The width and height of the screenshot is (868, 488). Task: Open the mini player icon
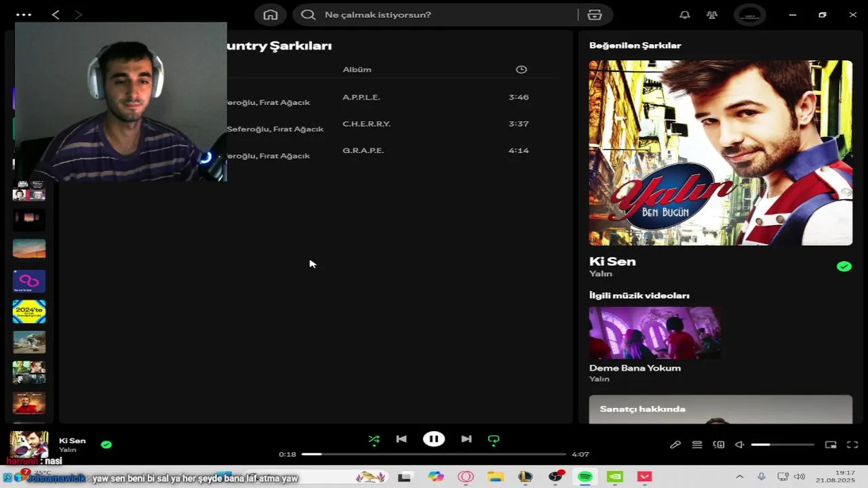tap(831, 445)
